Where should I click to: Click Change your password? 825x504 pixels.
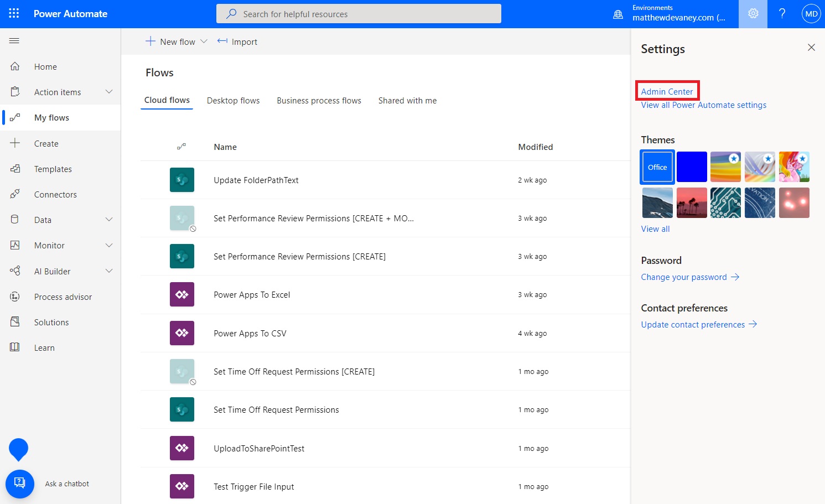tap(684, 277)
